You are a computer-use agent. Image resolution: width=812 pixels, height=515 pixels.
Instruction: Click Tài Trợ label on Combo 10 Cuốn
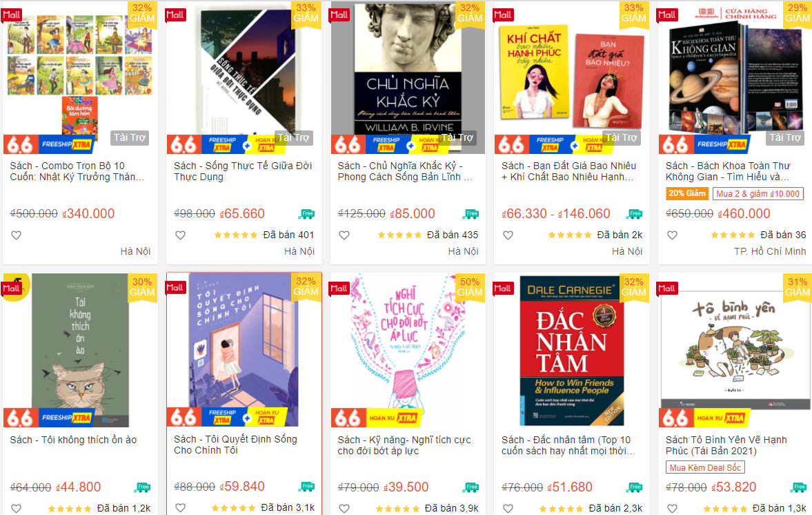click(130, 137)
